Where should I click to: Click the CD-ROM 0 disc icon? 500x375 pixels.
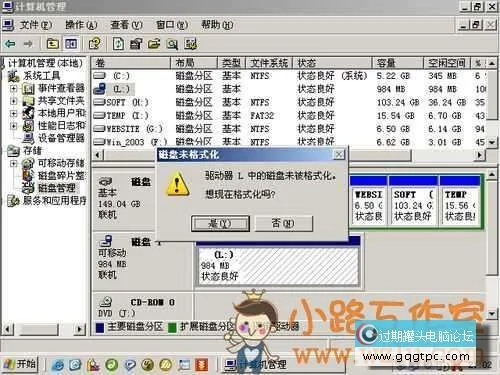106,302
